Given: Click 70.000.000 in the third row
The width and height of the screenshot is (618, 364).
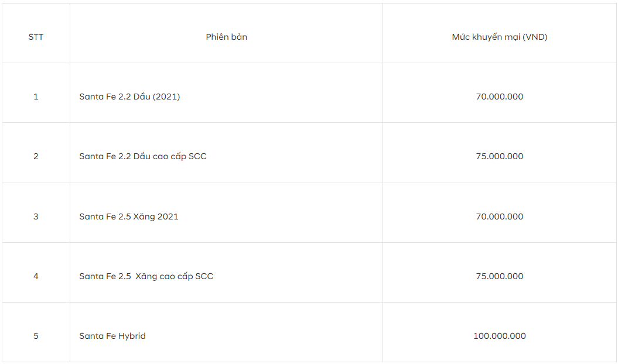Looking at the screenshot, I should pos(499,217).
